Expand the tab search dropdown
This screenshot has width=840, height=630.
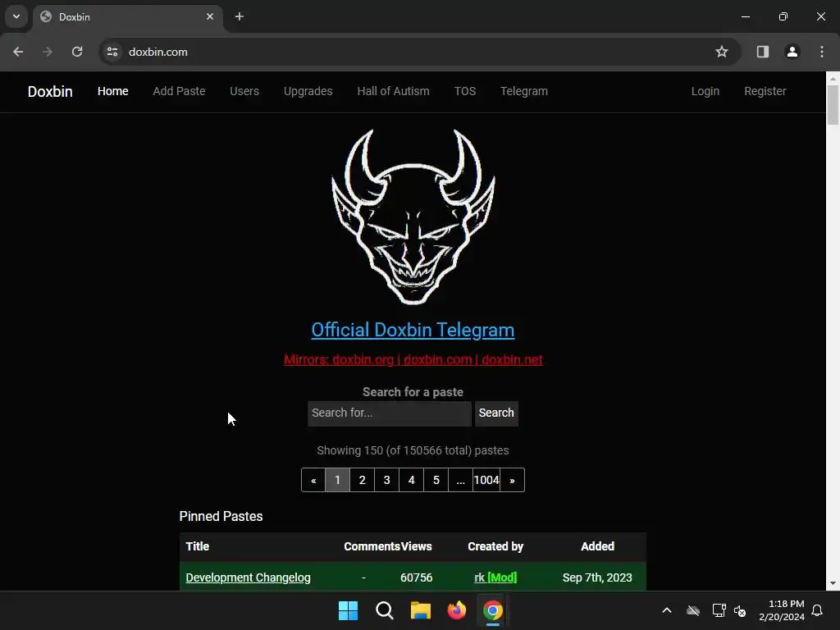16,16
